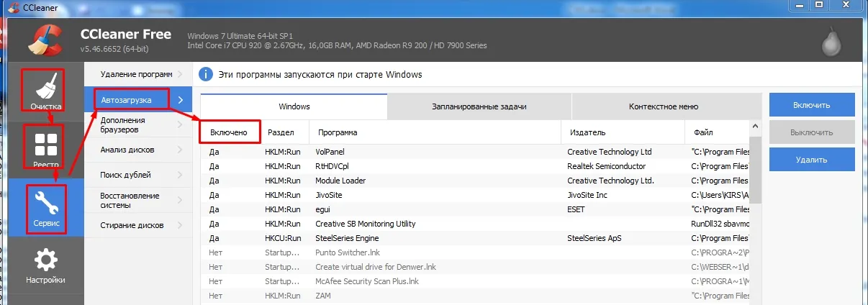Select the Module Loader row
This screenshot has width=868, height=305.
click(476, 181)
